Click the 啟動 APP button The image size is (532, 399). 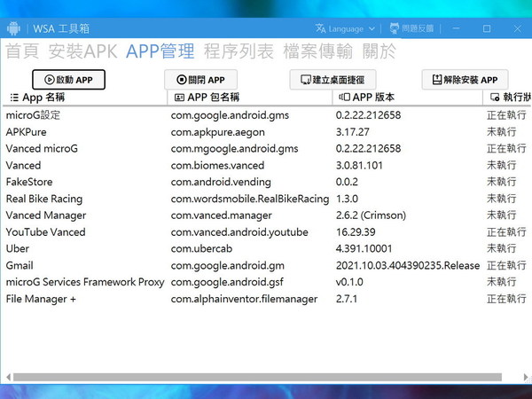point(68,80)
